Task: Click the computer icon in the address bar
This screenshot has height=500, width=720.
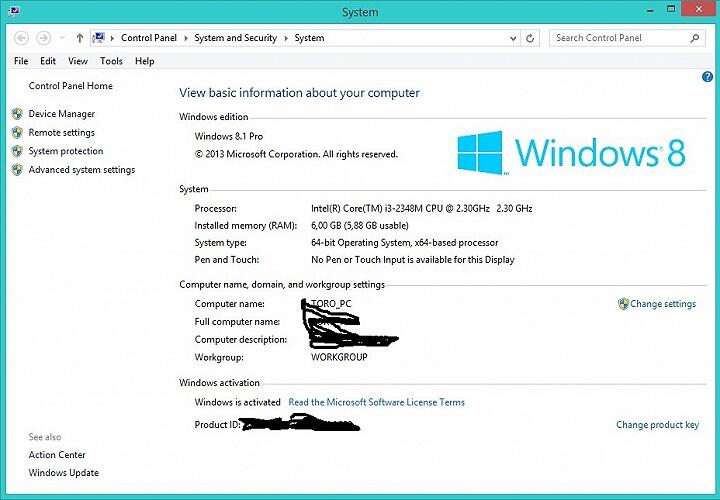Action: point(99,38)
